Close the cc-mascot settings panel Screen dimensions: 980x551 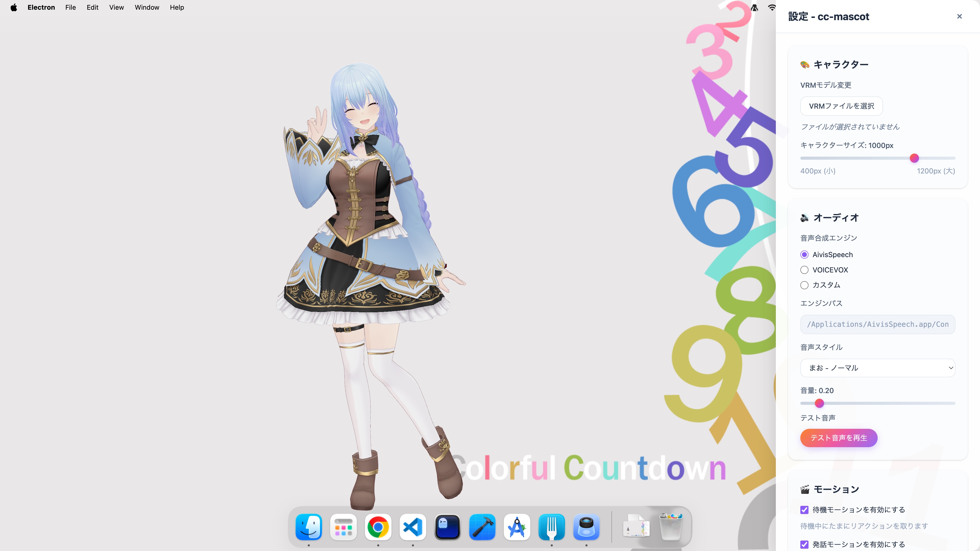point(960,16)
